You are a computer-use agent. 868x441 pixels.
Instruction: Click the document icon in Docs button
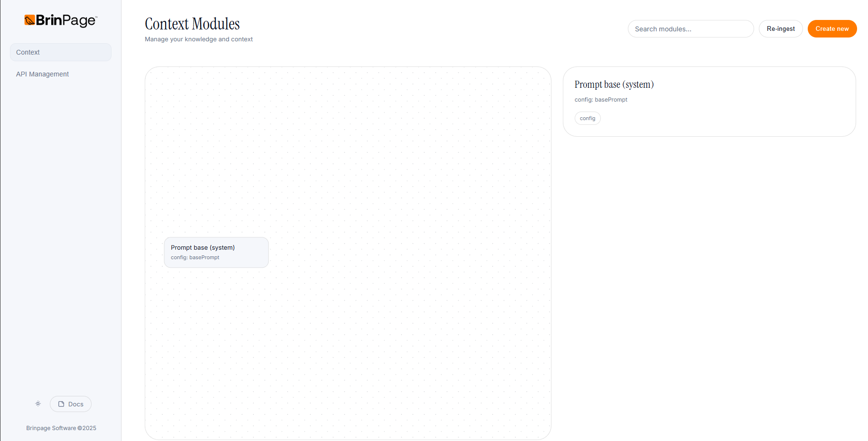pos(61,404)
